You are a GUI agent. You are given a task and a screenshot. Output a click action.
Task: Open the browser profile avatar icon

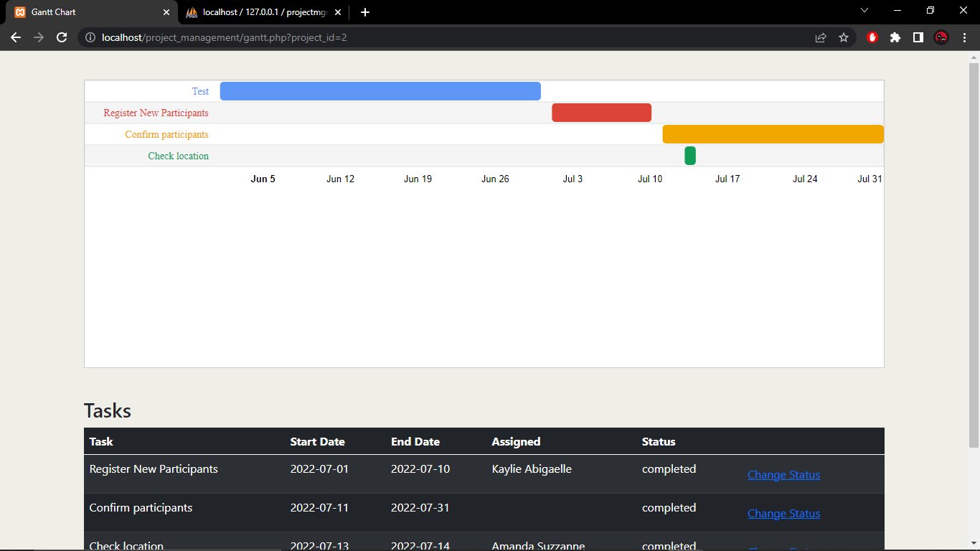[x=942, y=37]
